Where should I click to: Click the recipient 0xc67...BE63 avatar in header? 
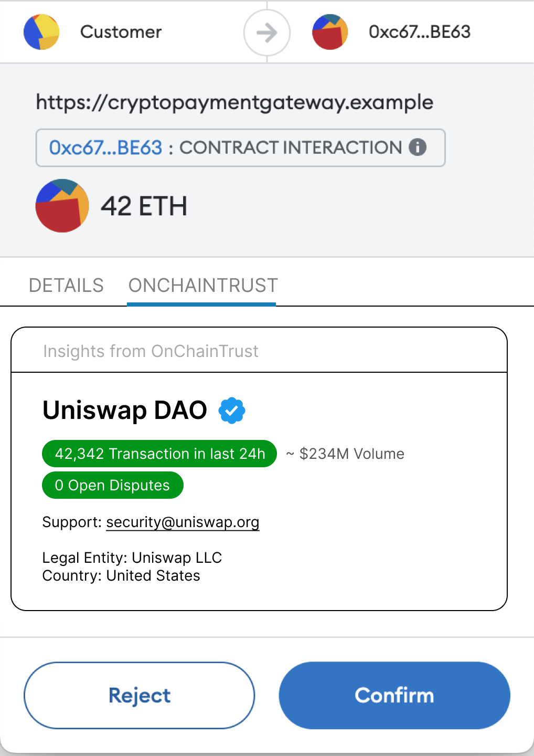(330, 32)
